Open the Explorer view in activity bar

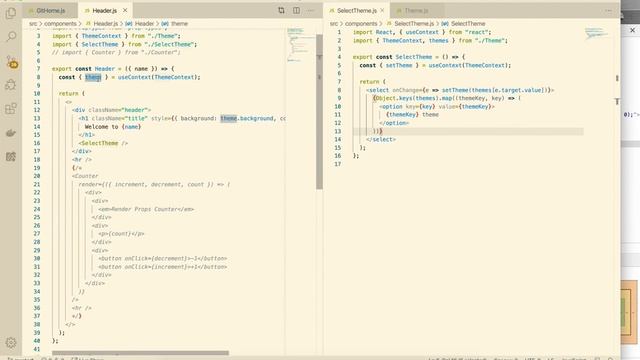pyautogui.click(x=11, y=13)
